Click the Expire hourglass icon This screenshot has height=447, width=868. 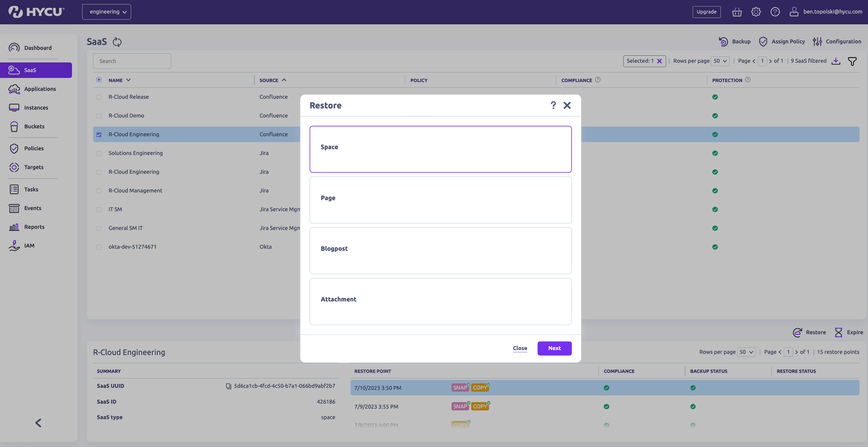pos(838,332)
